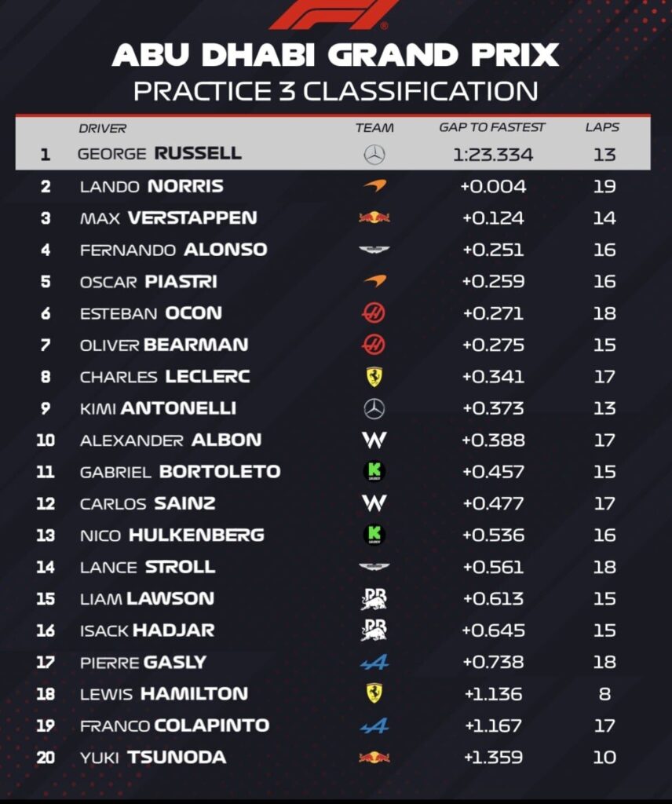Image resolution: width=672 pixels, height=804 pixels.
Task: Click the Alpine logo in Pierre Gasly's row
Action: click(x=374, y=663)
